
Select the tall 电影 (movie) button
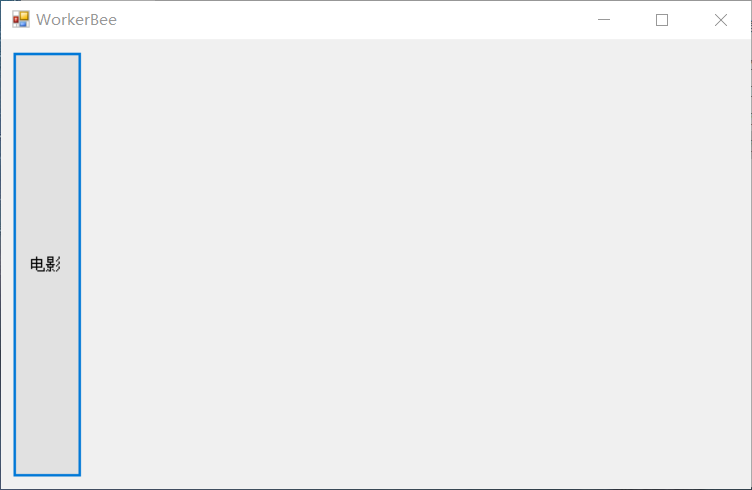[x=47, y=264]
